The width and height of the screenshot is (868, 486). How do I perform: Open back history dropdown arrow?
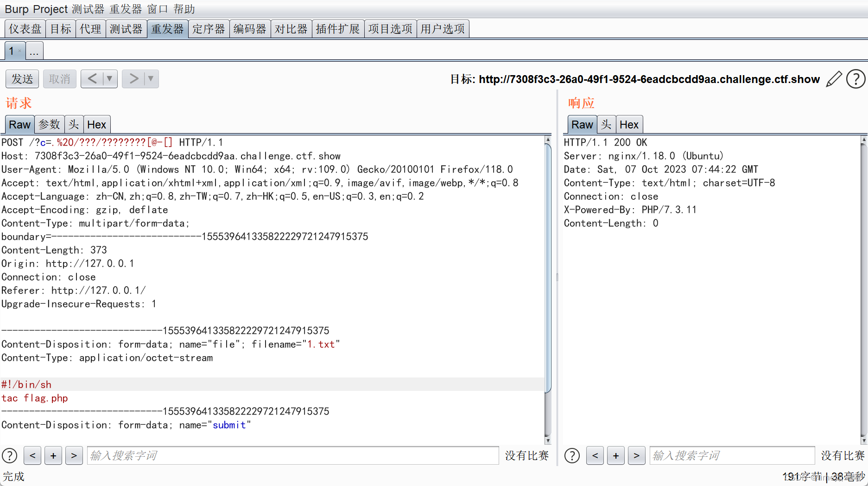[110, 79]
